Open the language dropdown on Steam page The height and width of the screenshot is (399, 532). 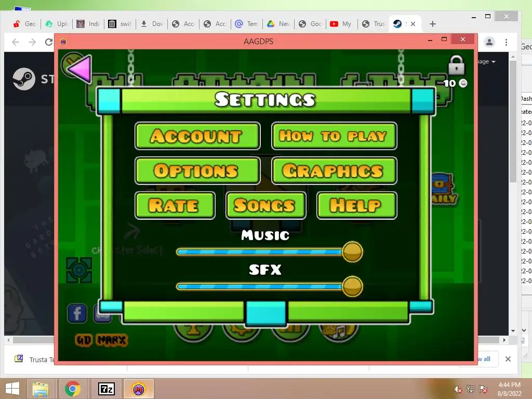(487, 61)
